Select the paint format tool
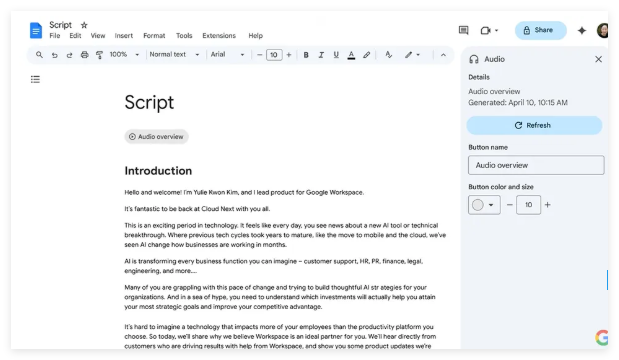619x360 pixels. 99,55
